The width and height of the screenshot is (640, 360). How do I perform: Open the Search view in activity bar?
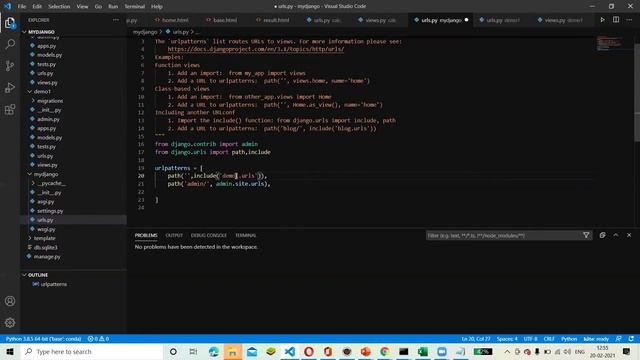10,44
